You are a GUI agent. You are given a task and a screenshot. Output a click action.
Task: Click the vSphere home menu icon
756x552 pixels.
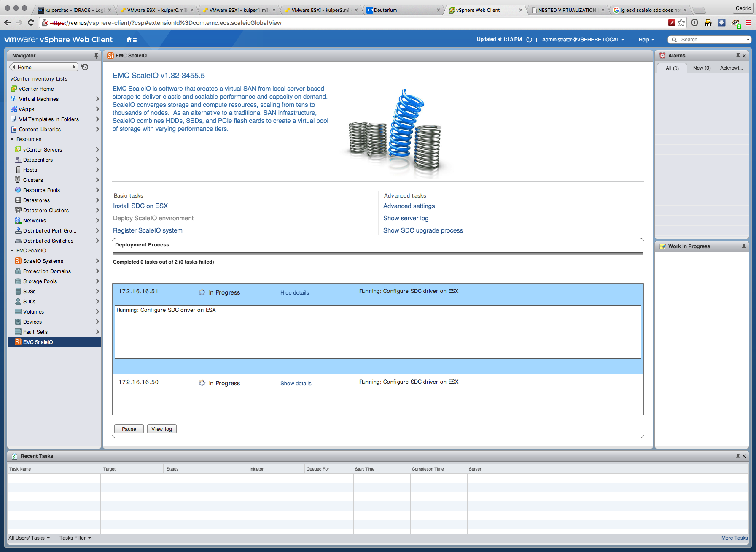tap(131, 40)
